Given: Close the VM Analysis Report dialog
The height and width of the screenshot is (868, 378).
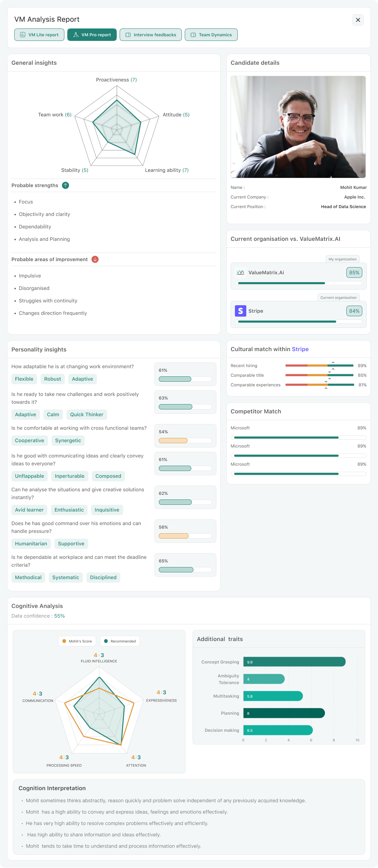Looking at the screenshot, I should pos(358,20).
